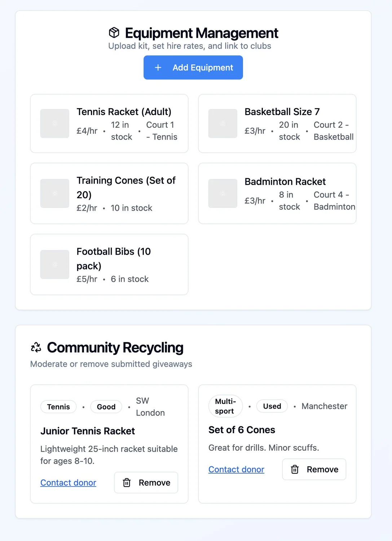Click the plus icon on Add Equipment
The width and height of the screenshot is (392, 541).
click(x=158, y=67)
